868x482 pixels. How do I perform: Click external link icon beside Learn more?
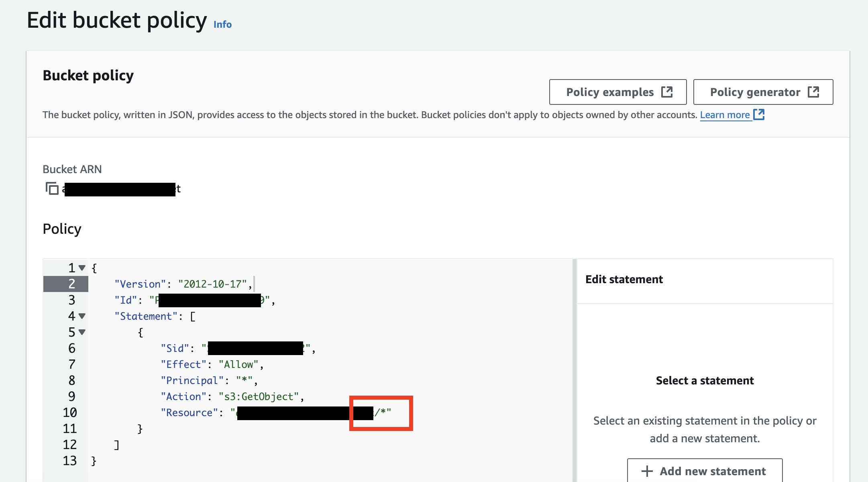(x=759, y=114)
